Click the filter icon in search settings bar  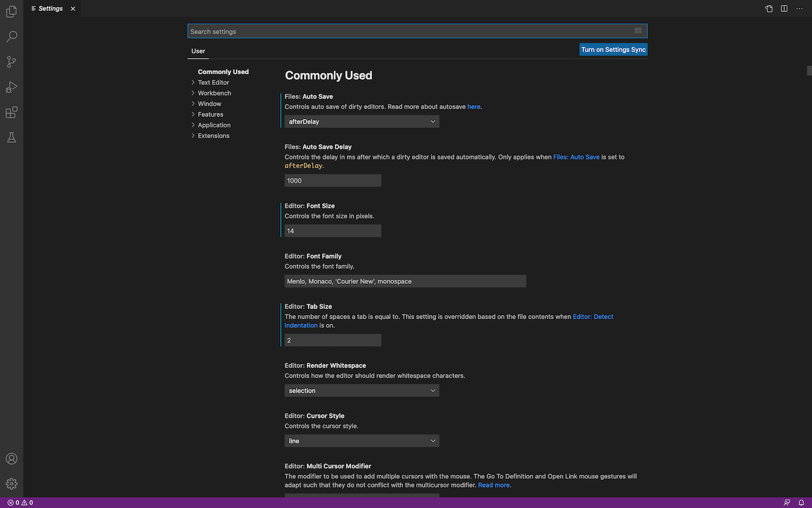(x=637, y=30)
